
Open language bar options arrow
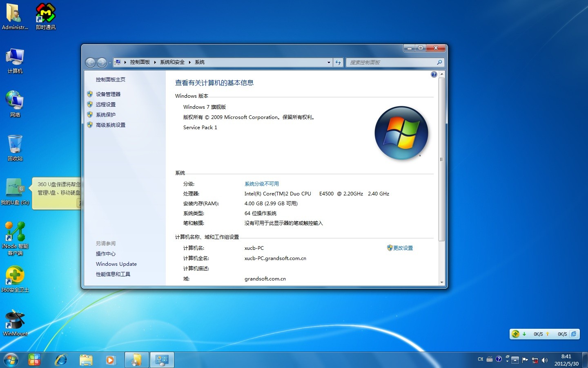coord(508,361)
